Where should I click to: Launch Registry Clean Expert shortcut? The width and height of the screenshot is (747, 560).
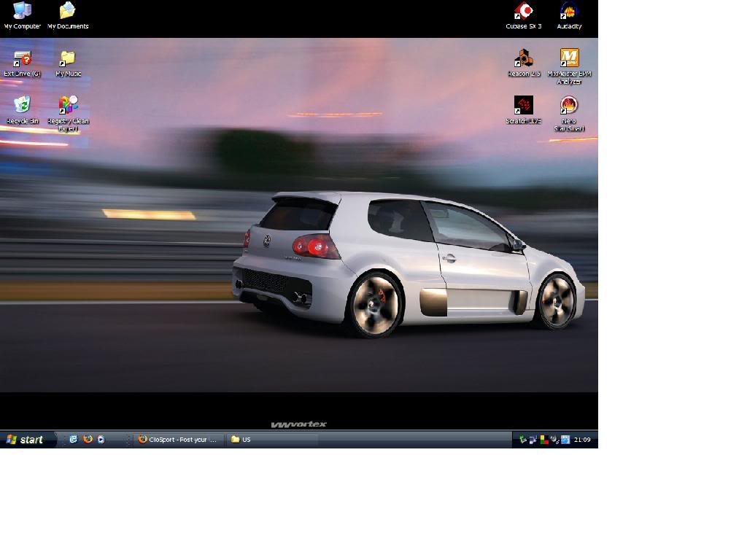pyautogui.click(x=68, y=106)
